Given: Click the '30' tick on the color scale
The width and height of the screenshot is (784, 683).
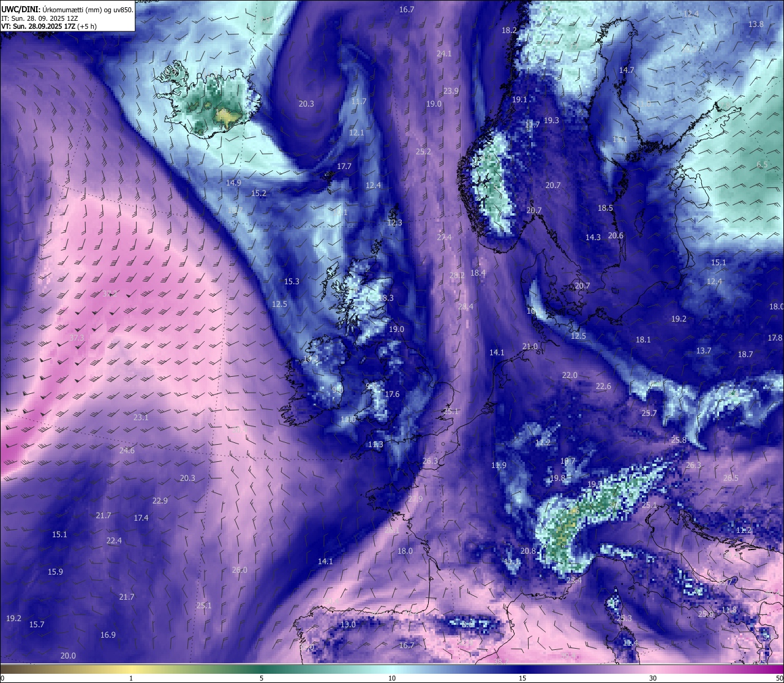Looking at the screenshot, I should pos(653,678).
